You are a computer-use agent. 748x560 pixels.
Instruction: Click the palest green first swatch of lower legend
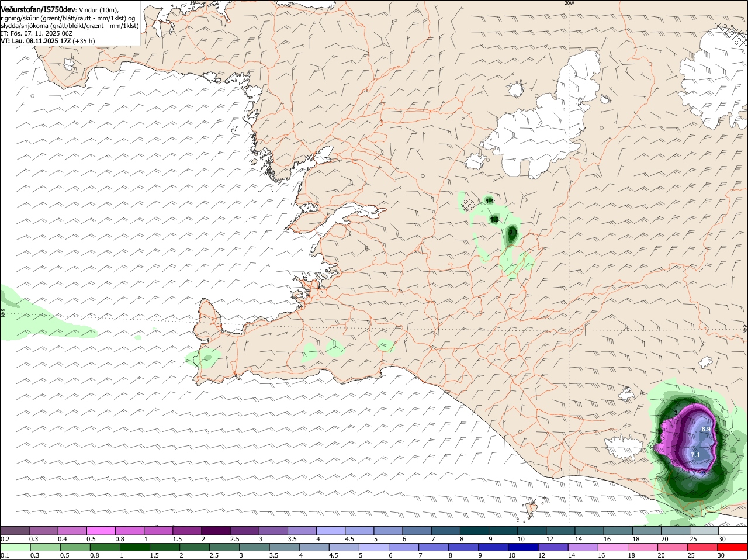(x=15, y=547)
